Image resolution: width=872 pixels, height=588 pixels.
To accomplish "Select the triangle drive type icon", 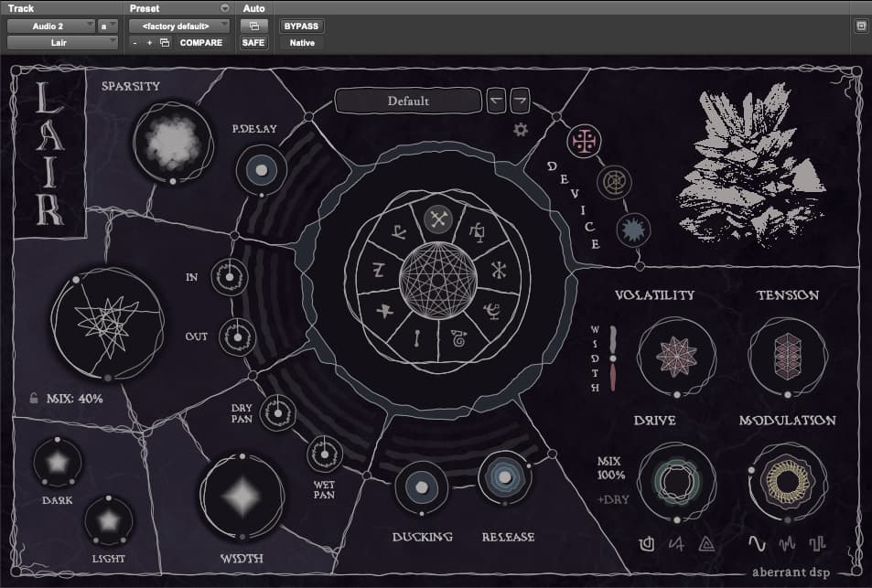I will tap(706, 543).
